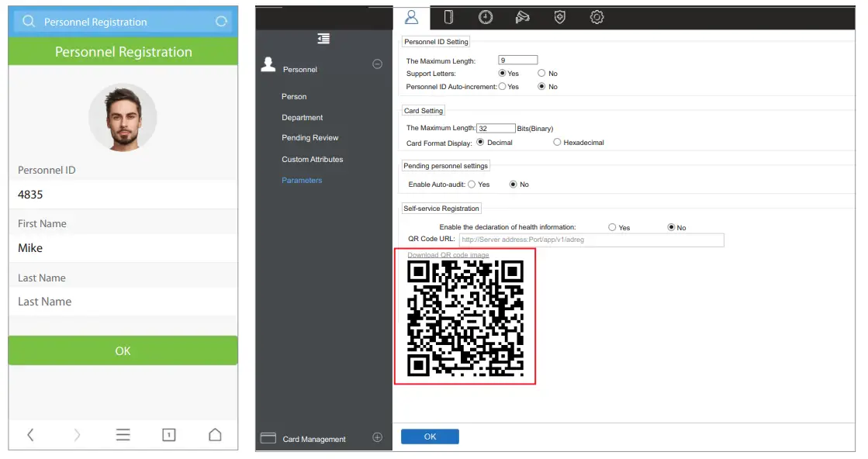Screen dimensions: 868x459
Task: Reload the mobile page with refresh icon
Action: (221, 21)
